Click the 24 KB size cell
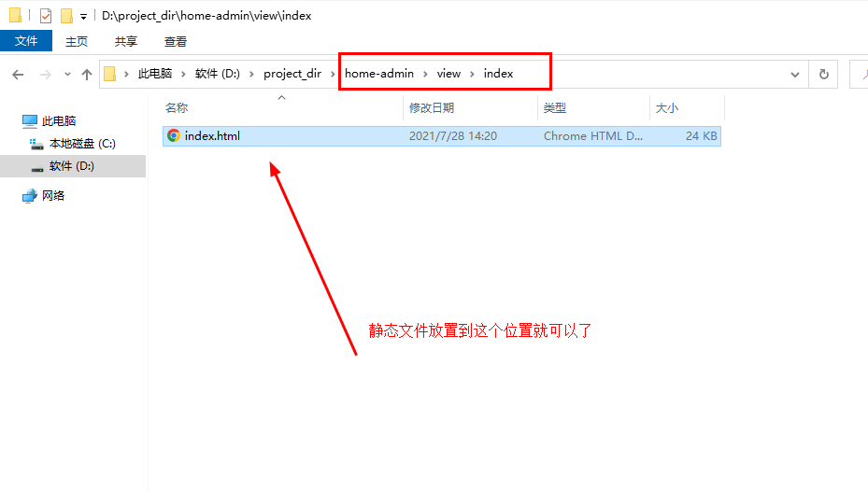The height and width of the screenshot is (491, 868). pos(702,136)
